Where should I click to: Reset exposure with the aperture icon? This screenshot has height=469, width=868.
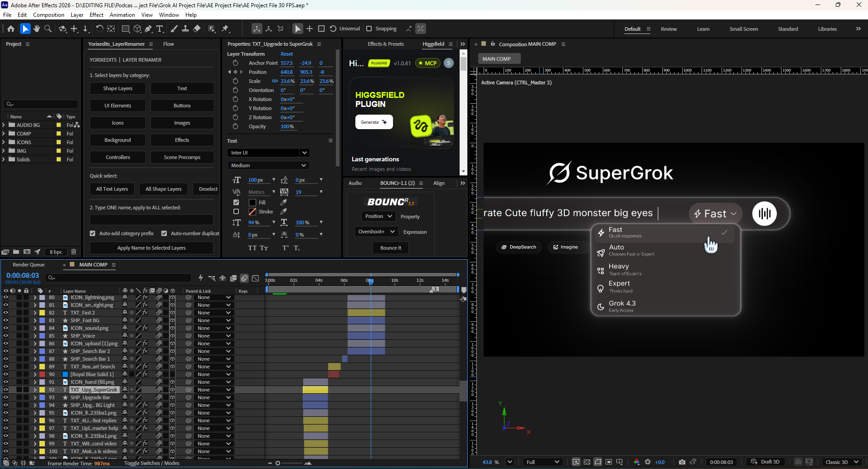click(648, 462)
